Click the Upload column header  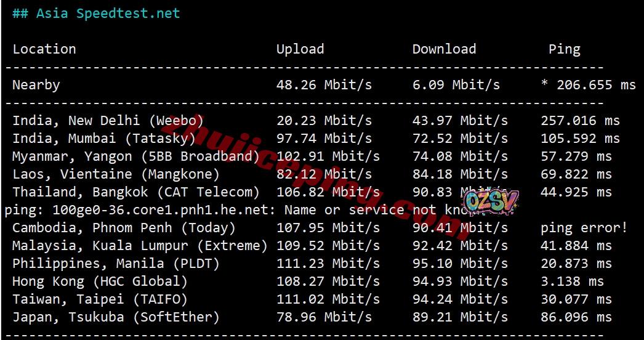click(x=300, y=49)
